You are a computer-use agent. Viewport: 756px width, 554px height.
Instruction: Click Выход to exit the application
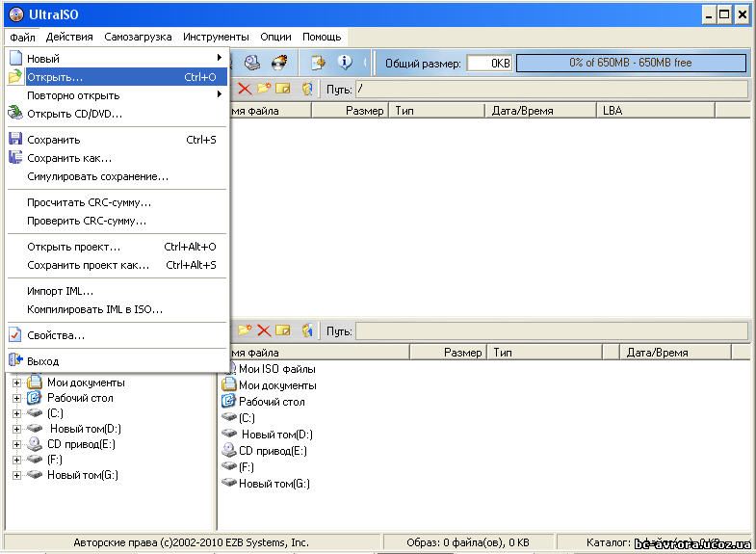43,361
